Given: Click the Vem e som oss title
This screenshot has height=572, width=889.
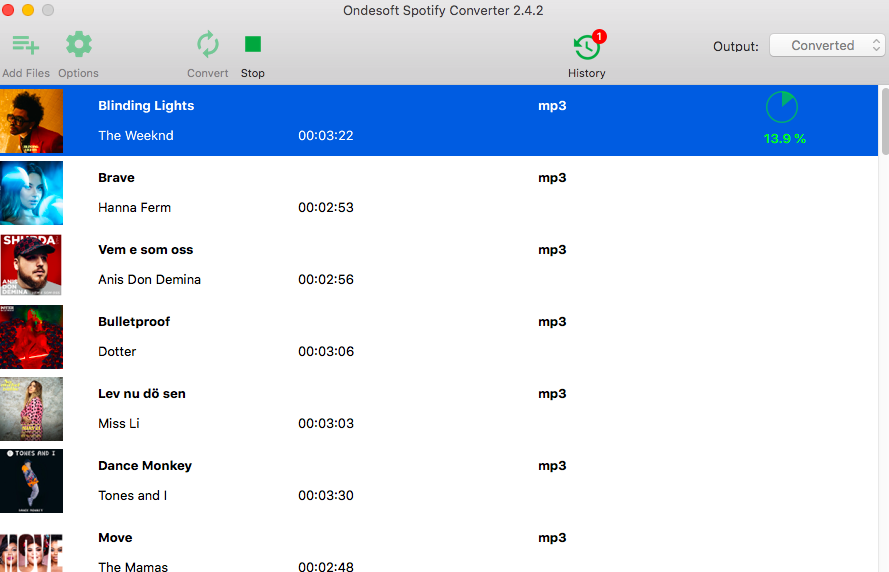Looking at the screenshot, I should 146,249.
